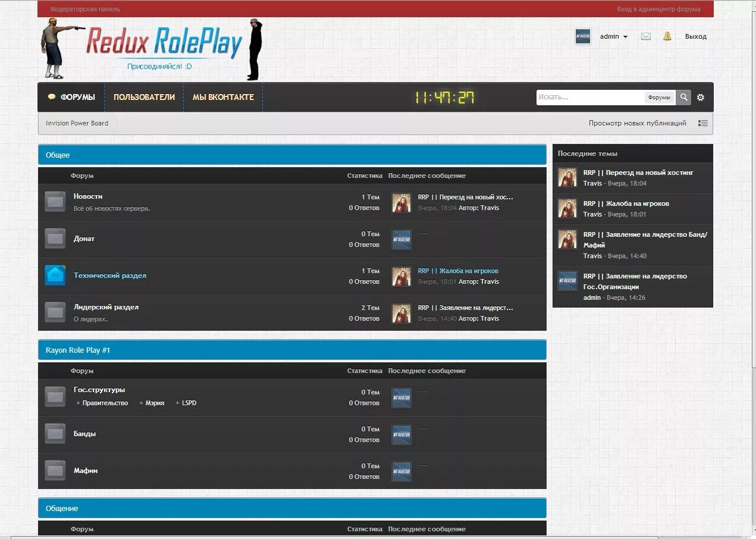756x539 pixels.
Task: Click admin avatar in the header
Action: pos(583,36)
